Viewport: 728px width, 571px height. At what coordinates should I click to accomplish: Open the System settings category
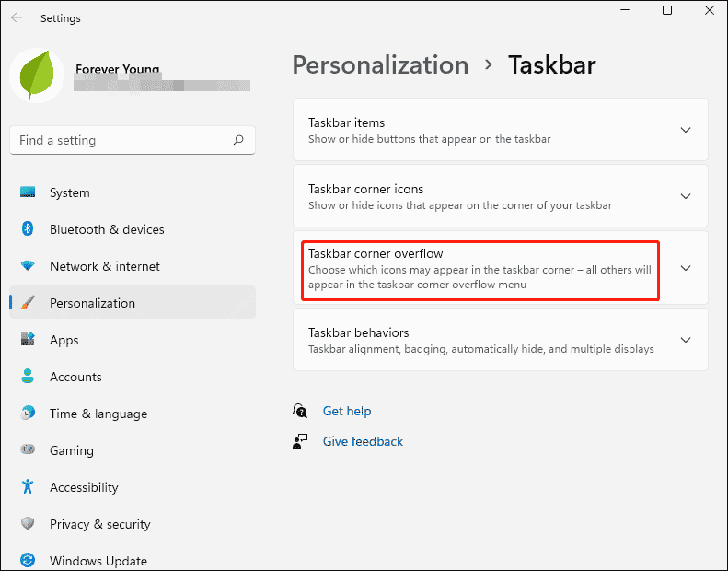coord(70,192)
